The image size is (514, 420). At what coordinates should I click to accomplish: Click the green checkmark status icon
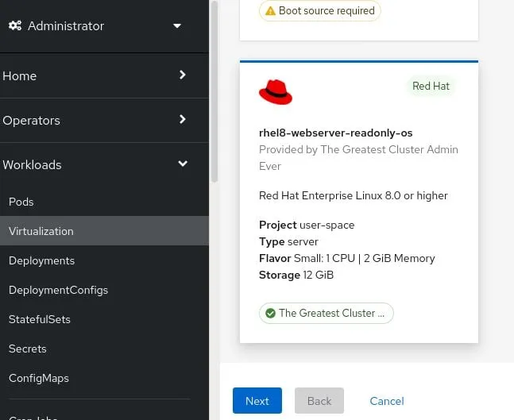tap(270, 313)
